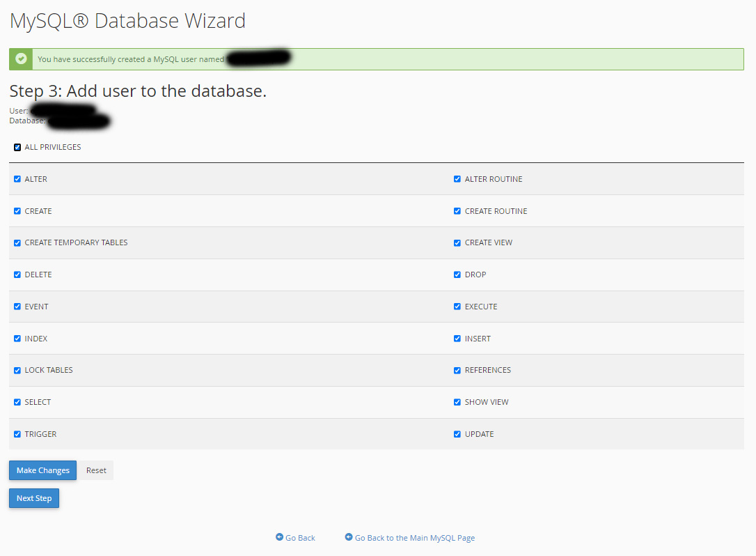Viewport: 756px width, 556px height.
Task: Toggle the INSERT privilege checkbox
Action: click(x=457, y=339)
